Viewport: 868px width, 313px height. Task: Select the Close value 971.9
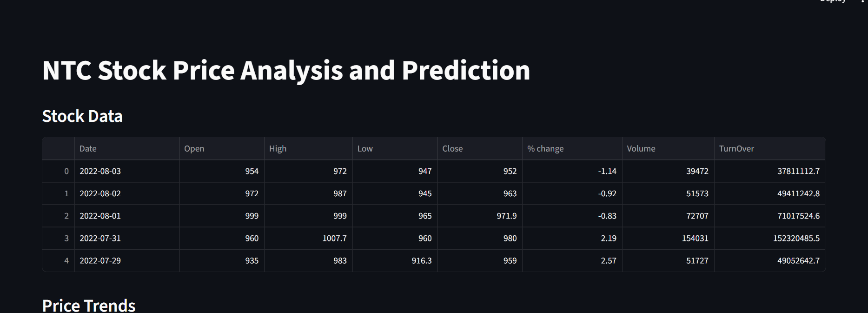pyautogui.click(x=506, y=216)
